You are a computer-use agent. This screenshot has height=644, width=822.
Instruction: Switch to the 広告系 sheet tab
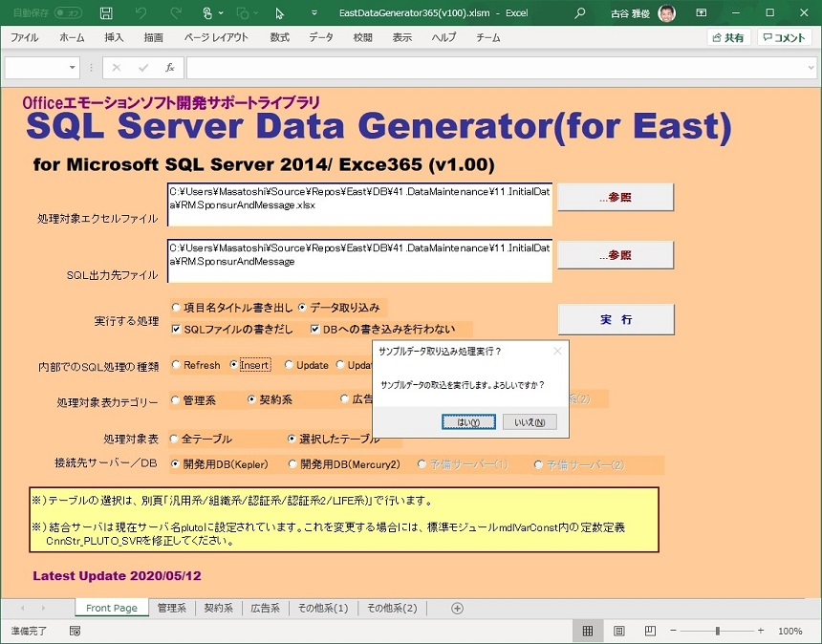click(x=266, y=608)
